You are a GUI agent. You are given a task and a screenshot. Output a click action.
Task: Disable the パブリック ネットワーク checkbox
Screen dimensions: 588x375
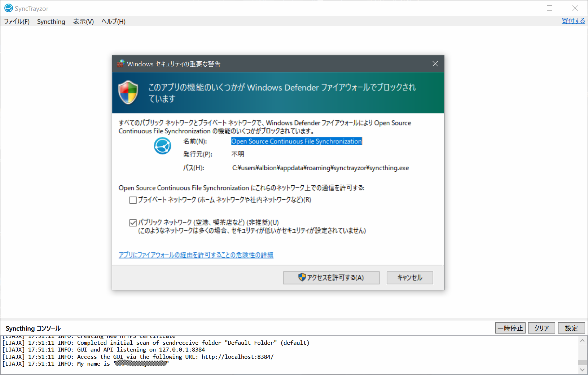pos(133,222)
